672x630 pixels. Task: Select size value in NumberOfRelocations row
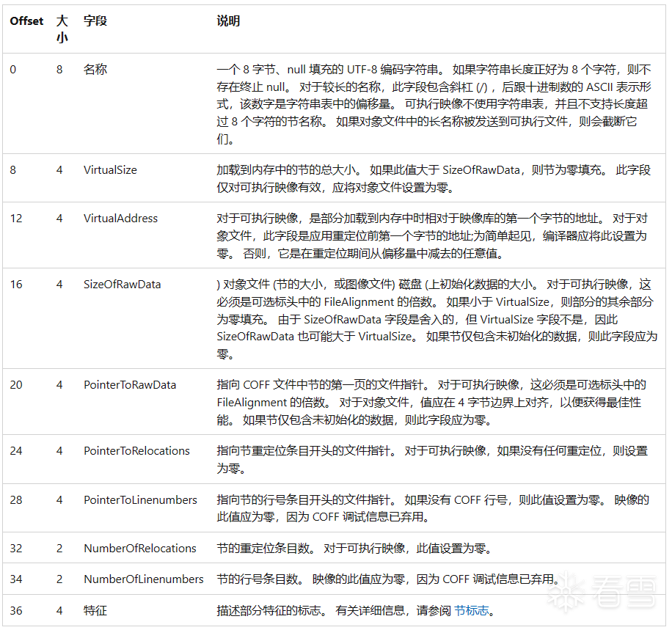click(x=59, y=548)
